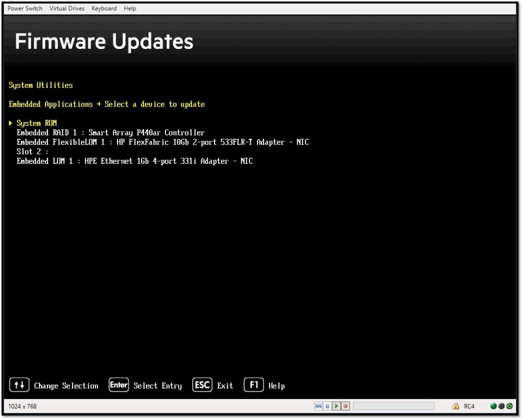
Task: Click the F1 key Help icon
Action: tap(254, 385)
